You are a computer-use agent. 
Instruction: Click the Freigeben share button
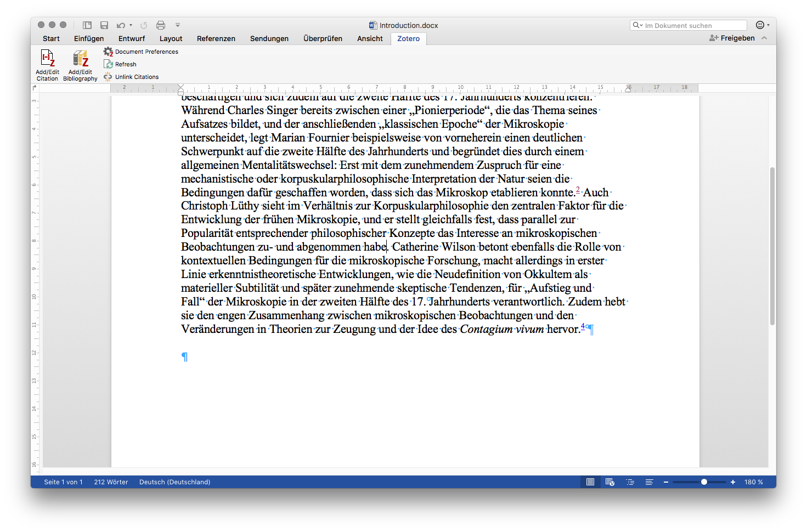[732, 38]
